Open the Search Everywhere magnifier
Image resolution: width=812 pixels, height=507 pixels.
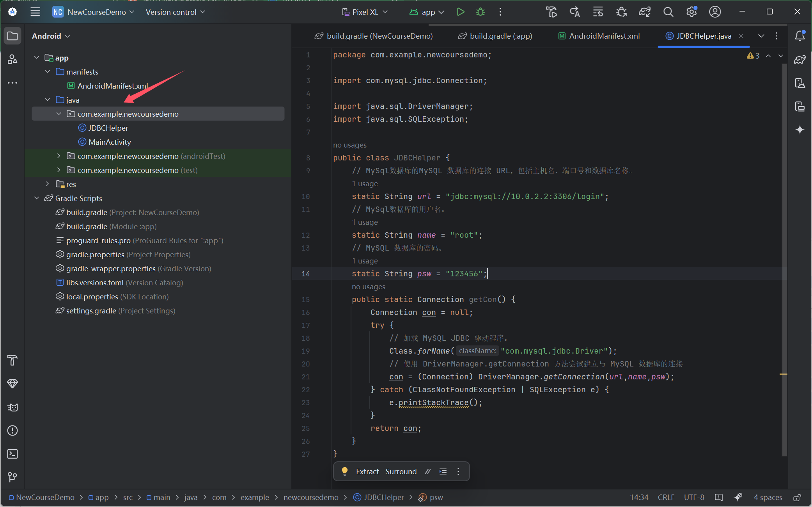pos(668,12)
